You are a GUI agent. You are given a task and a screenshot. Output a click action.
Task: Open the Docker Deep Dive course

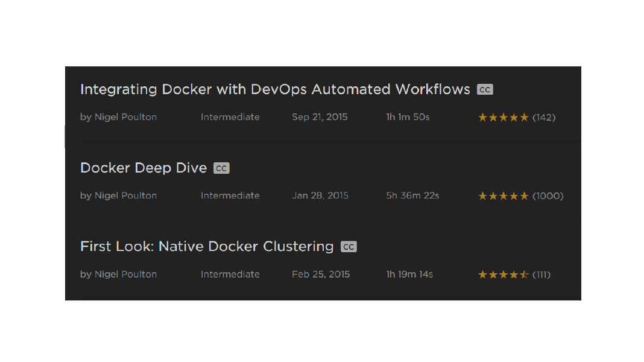click(144, 168)
